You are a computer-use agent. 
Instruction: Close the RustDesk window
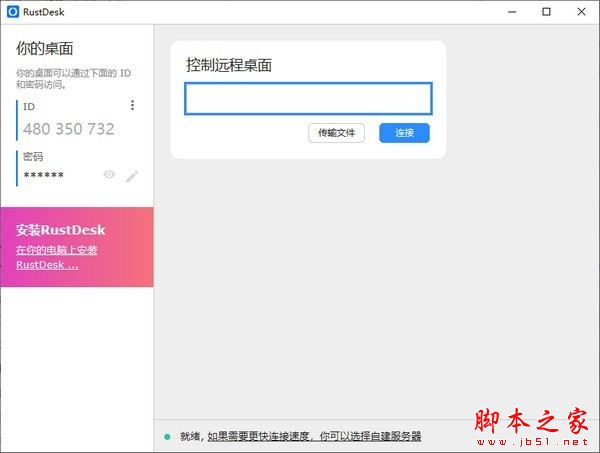pos(581,12)
